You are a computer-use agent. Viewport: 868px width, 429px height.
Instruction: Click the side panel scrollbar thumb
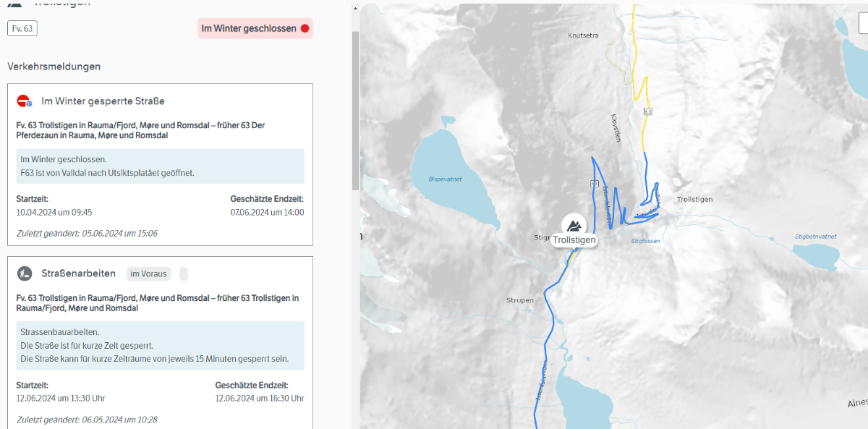pyautogui.click(x=354, y=109)
